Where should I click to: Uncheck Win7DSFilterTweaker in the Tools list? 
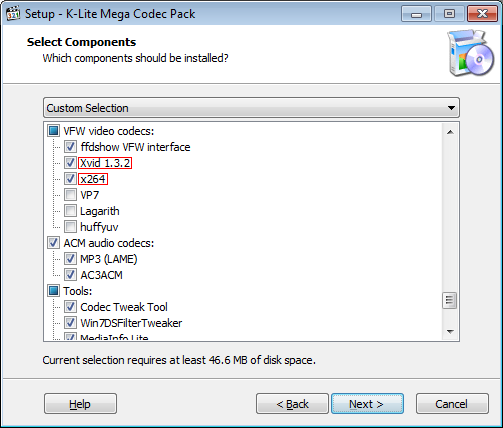[x=70, y=323]
